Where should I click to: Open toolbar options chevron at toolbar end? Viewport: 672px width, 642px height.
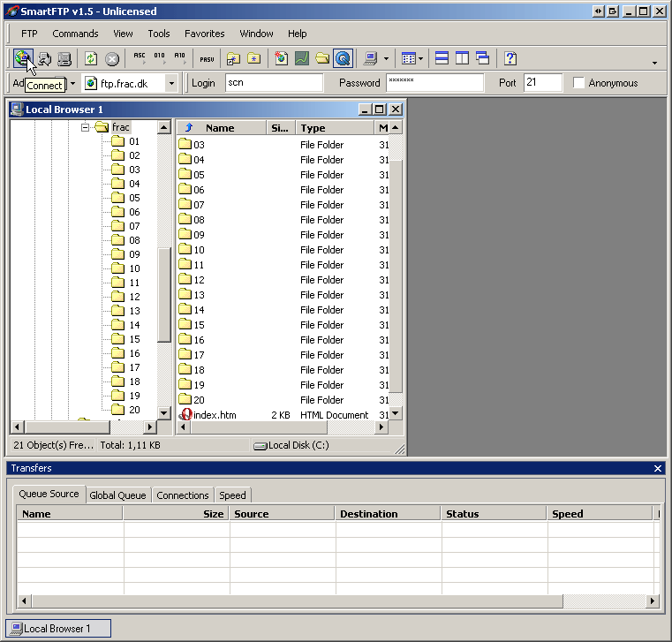coord(654,63)
